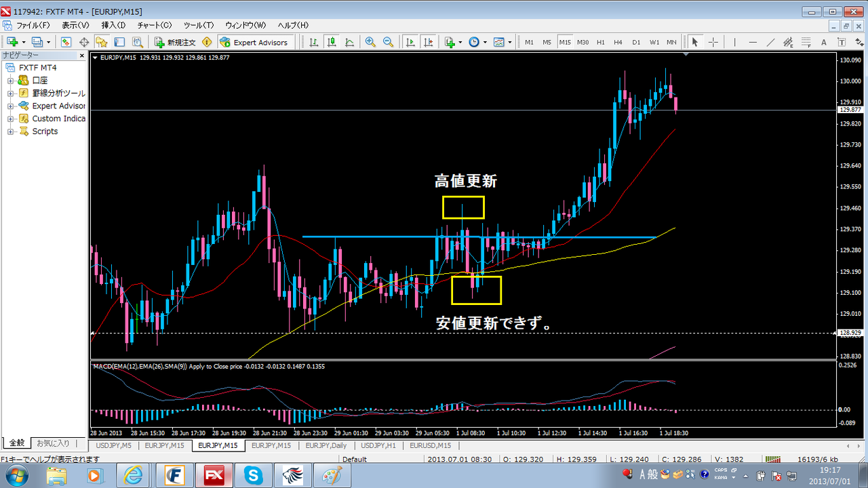Switch to the D1 timeframe
Image resolution: width=868 pixels, height=488 pixels.
(636, 42)
